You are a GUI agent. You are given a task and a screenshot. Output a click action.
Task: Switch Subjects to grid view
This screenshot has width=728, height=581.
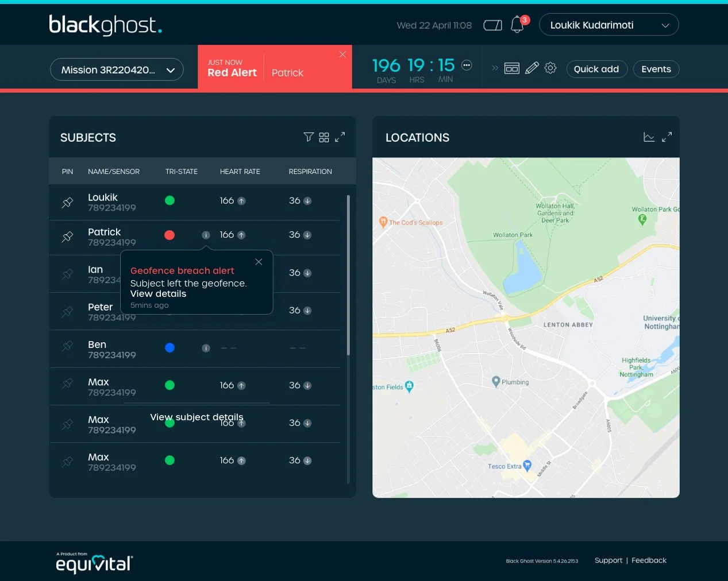coord(324,137)
